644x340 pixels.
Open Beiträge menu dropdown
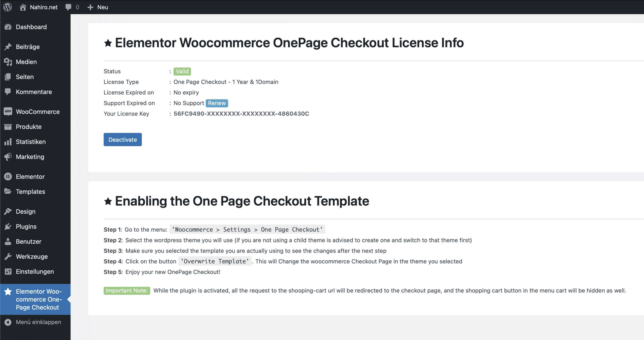(27, 47)
